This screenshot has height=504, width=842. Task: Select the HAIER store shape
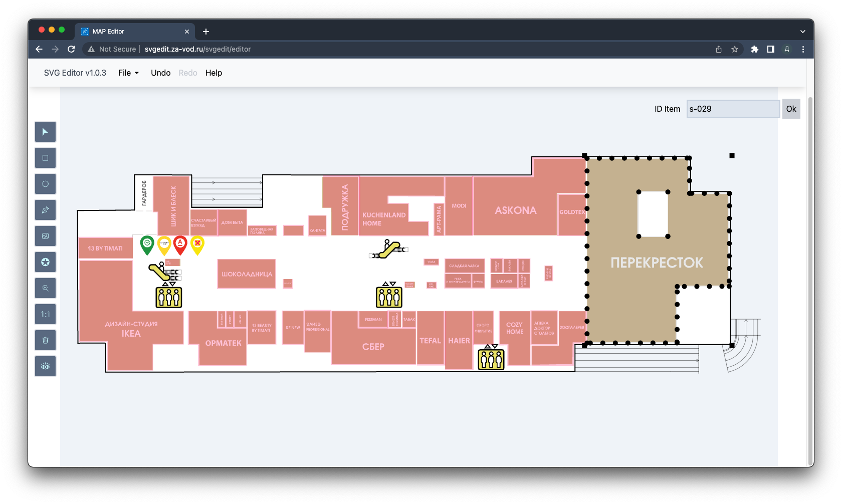coord(459,340)
